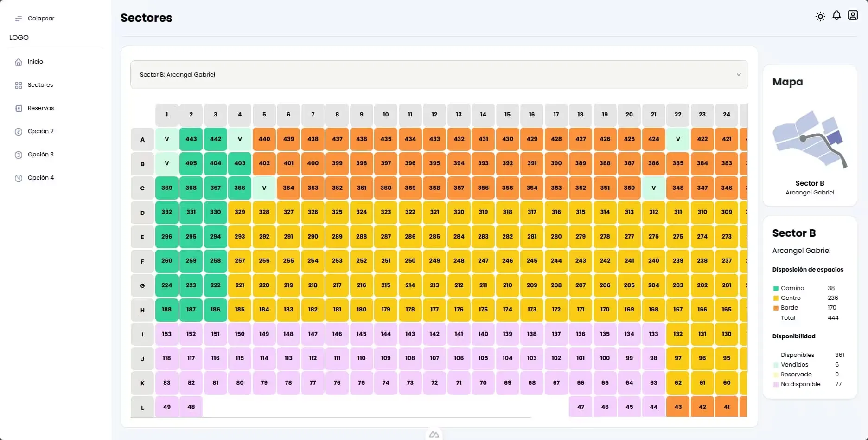Toggle the reserved space labeled V in row A
Image resolution: width=868 pixels, height=440 pixels.
point(166,139)
